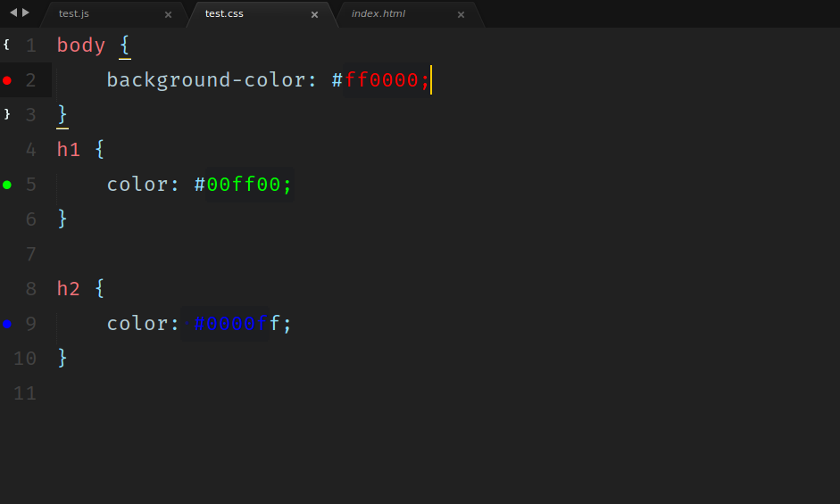Click the blue color dot on line 9
Image resolution: width=840 pixels, height=504 pixels.
[x=7, y=324]
